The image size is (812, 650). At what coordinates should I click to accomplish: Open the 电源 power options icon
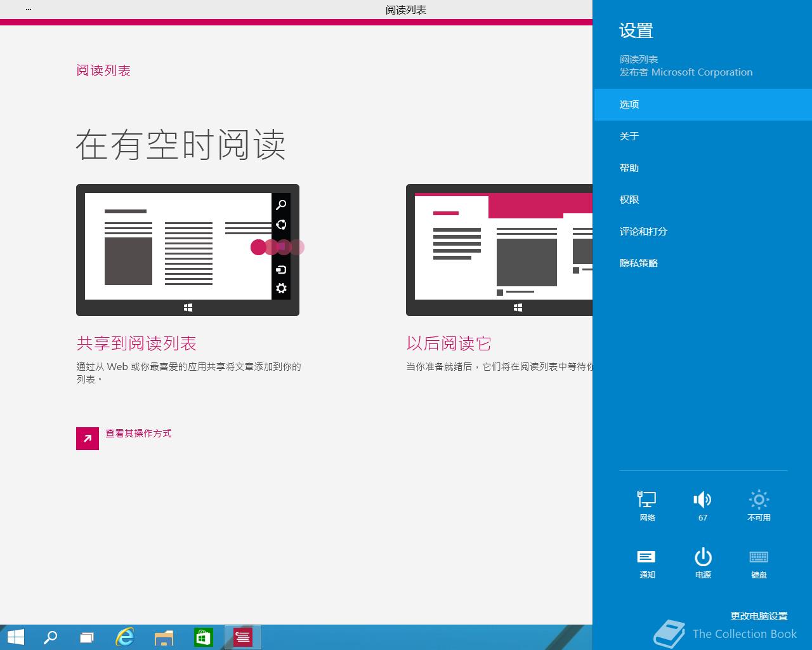(x=703, y=562)
